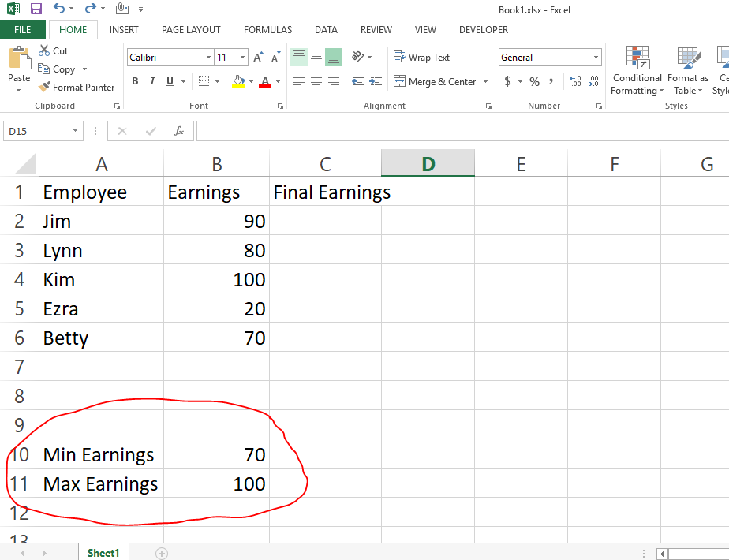Toggle Bold formatting
The image size is (729, 560).
click(x=135, y=81)
